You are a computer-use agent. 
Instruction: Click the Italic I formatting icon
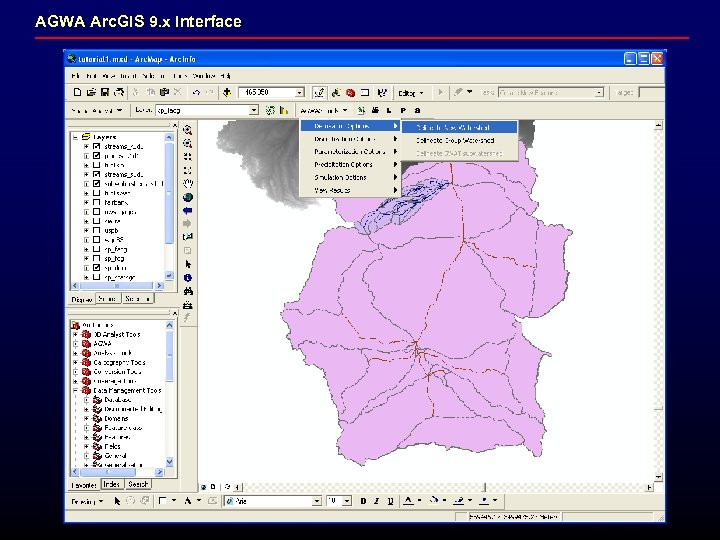[377, 501]
